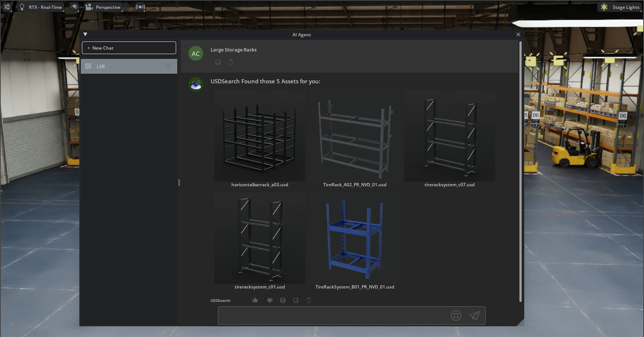Copy the Large Storage Racks message
644x337 pixels.
coord(218,62)
